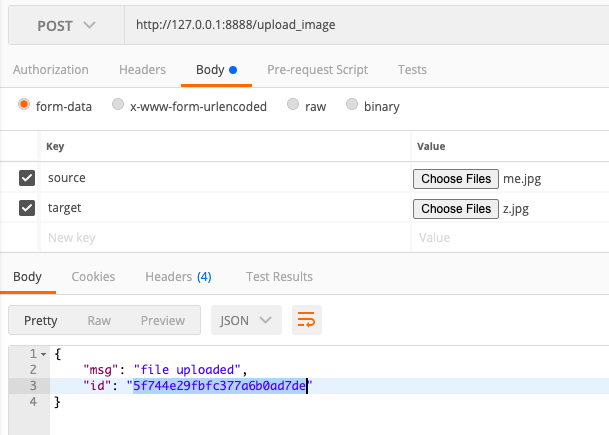Image resolution: width=609 pixels, height=435 pixels.
Task: Go to the Tests tab
Action: 412,70
